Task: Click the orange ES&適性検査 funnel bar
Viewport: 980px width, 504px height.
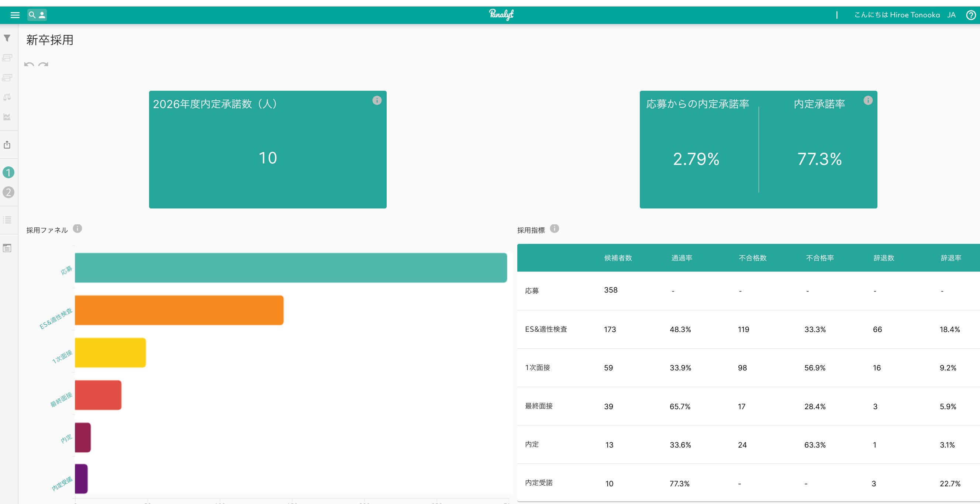Action: tap(179, 310)
